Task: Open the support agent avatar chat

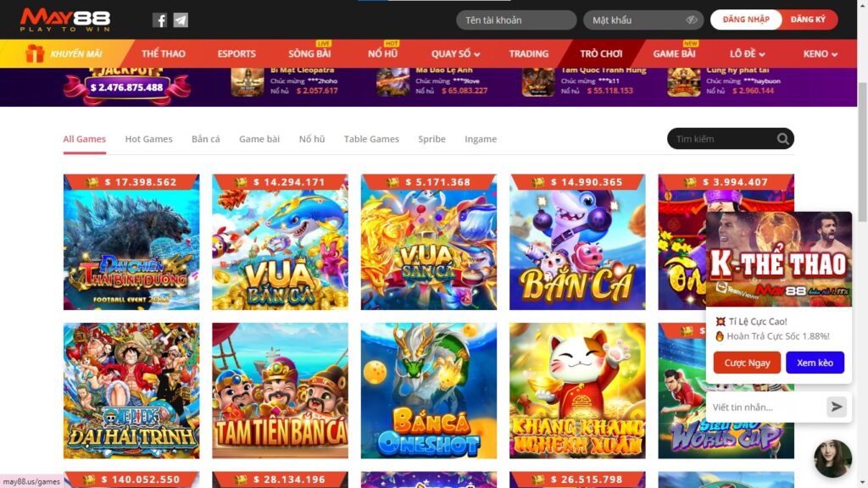Action: pyautogui.click(x=832, y=458)
